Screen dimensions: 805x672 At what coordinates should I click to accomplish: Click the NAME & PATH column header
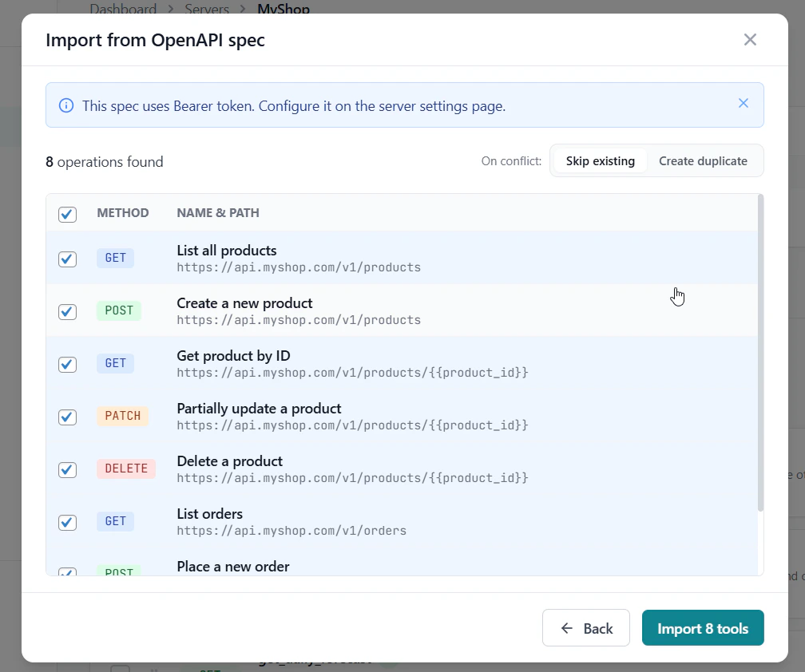point(218,213)
